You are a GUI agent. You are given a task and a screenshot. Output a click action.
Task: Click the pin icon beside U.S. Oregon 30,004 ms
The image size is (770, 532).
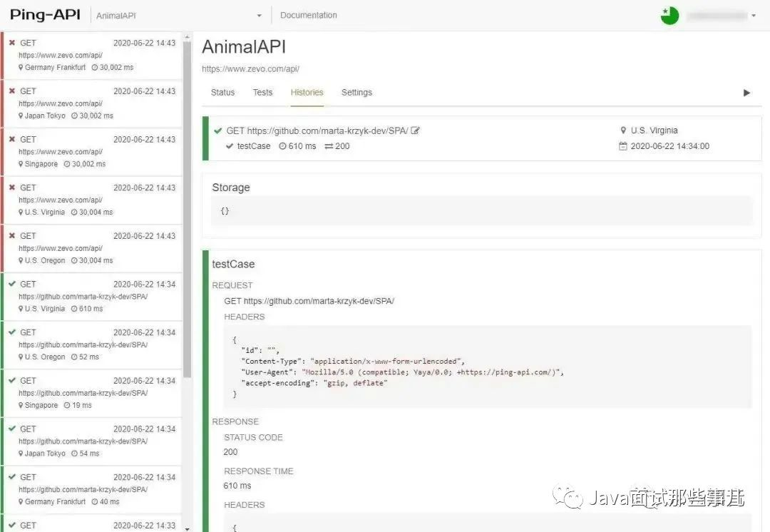point(21,260)
